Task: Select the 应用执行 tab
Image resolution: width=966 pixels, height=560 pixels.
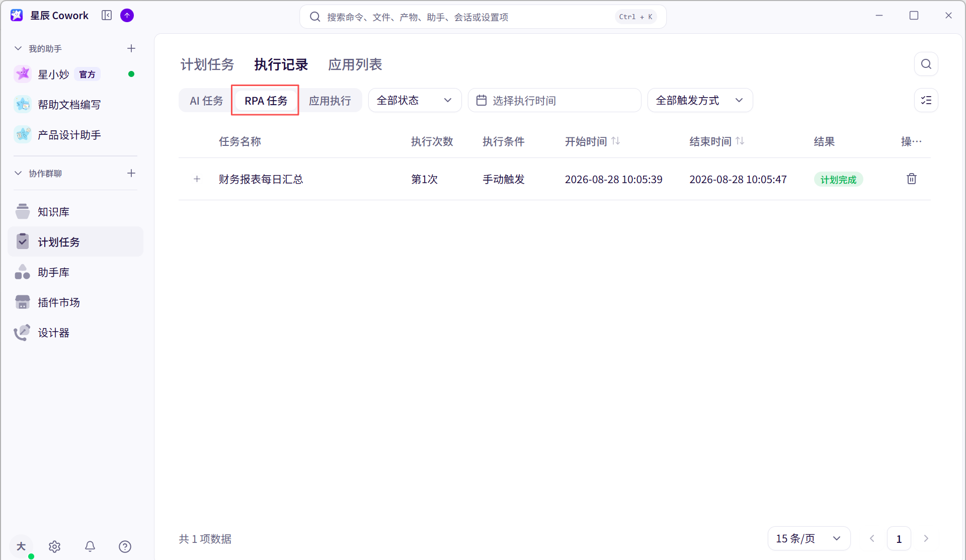Action: [x=330, y=101]
